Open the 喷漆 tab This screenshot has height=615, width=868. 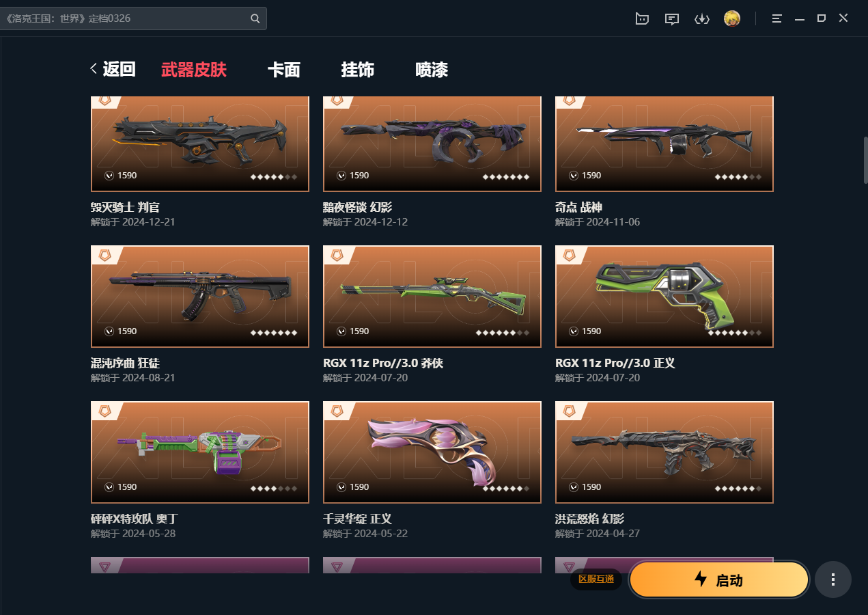(431, 69)
